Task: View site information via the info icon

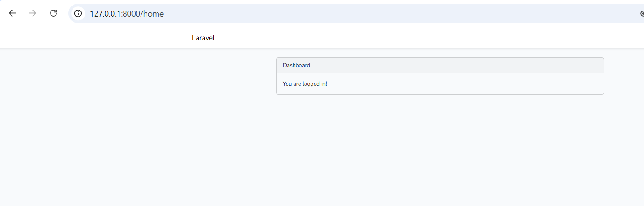Action: tap(78, 14)
